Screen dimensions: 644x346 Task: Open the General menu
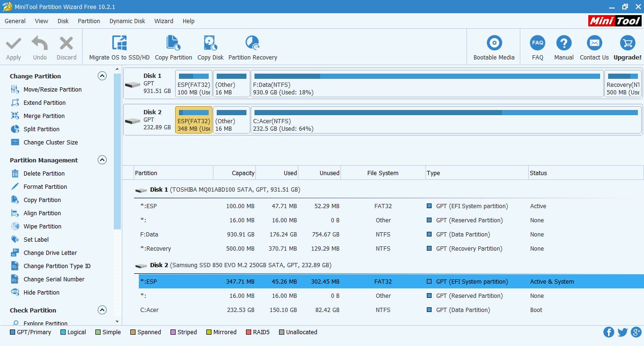[x=15, y=21]
